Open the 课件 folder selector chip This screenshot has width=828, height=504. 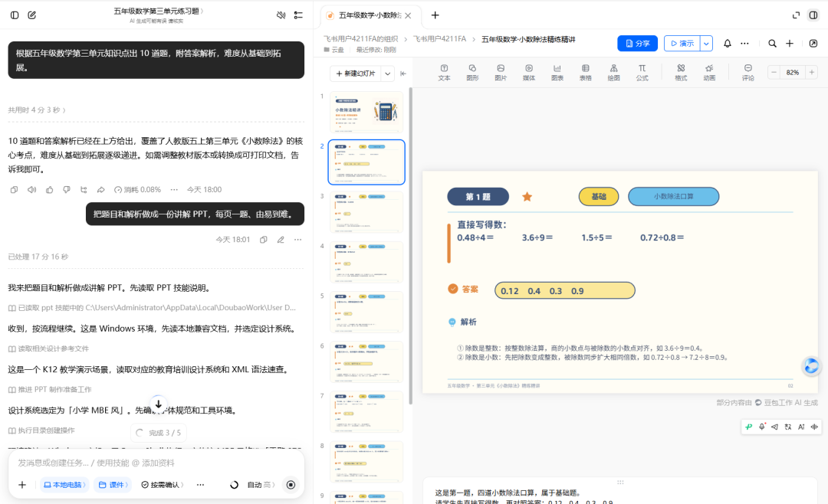tap(113, 485)
